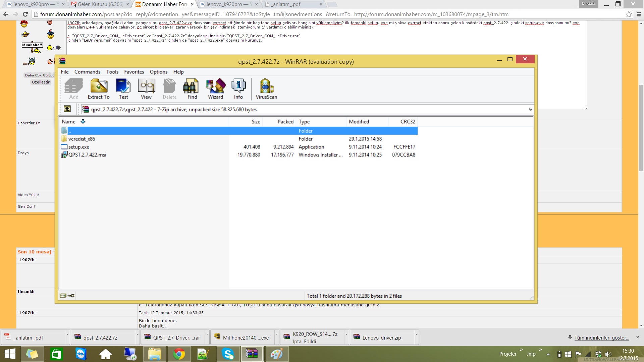The image size is (644, 362).
Task: Expand the Projeler toolbar chevron
Action: (x=521, y=350)
